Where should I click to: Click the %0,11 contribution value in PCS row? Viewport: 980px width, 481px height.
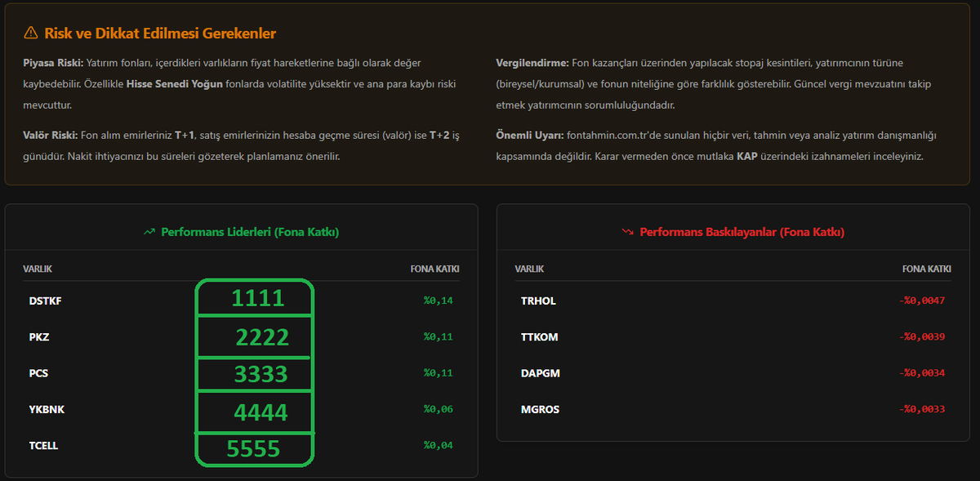click(x=438, y=373)
